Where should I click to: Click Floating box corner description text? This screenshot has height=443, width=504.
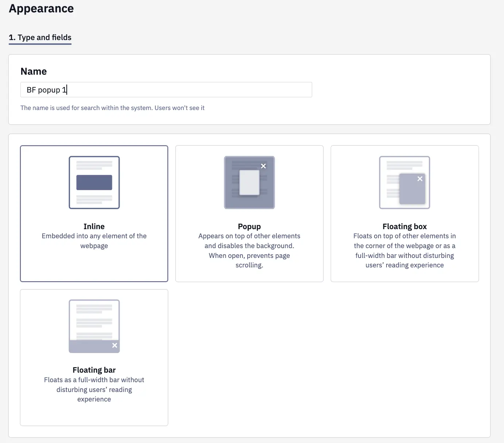tap(404, 251)
